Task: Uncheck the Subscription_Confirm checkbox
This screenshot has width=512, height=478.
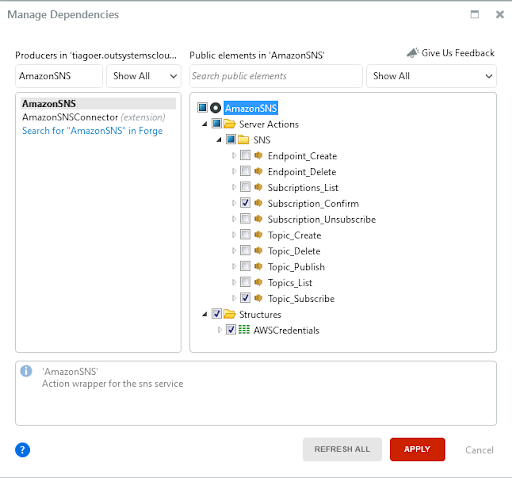Action: pyautogui.click(x=245, y=203)
